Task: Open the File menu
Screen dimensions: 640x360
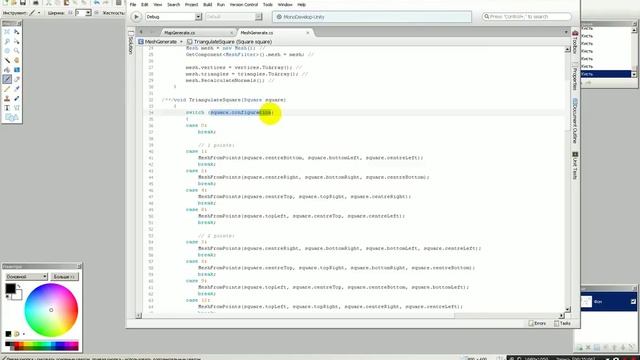Action: click(133, 4)
